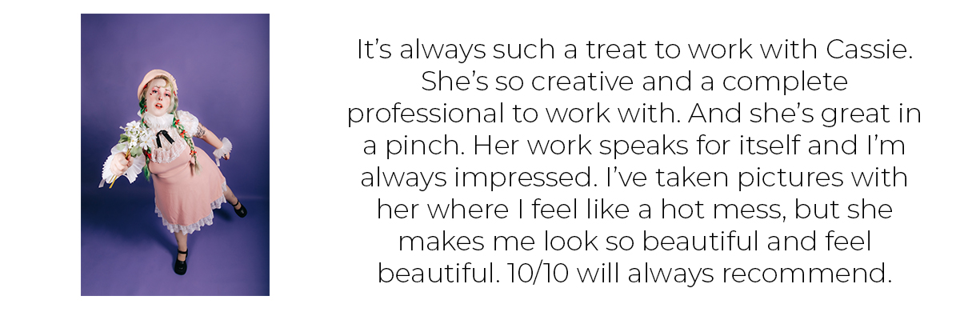Click the black bow on the model's collar
The height and width of the screenshot is (320, 980).
pyautogui.click(x=164, y=138)
